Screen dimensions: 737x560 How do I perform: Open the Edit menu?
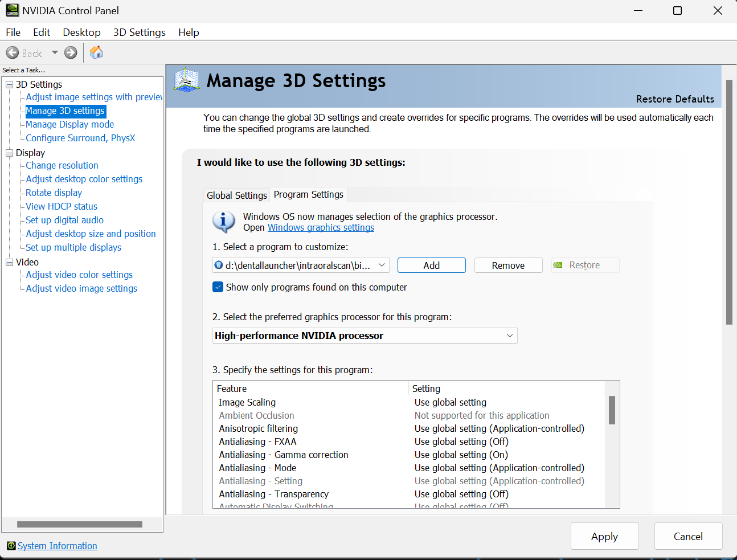(42, 32)
